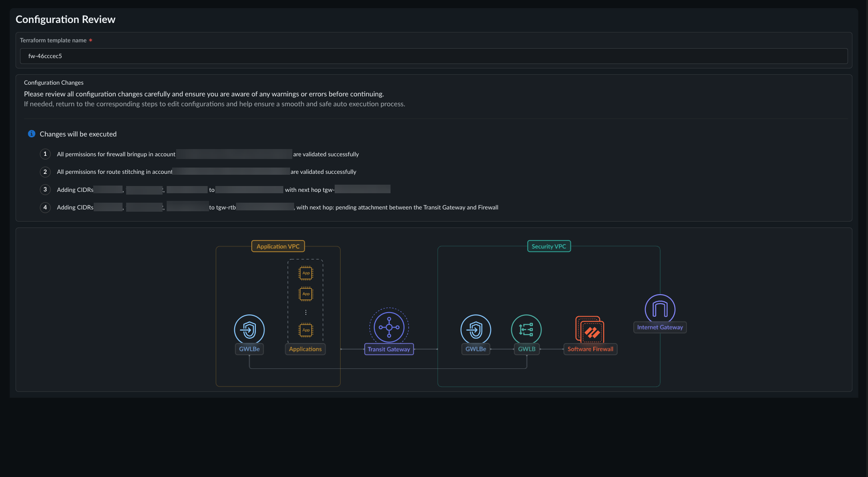Click the bottom App chip icon
Viewport: 868px width, 477px height.
tap(306, 330)
